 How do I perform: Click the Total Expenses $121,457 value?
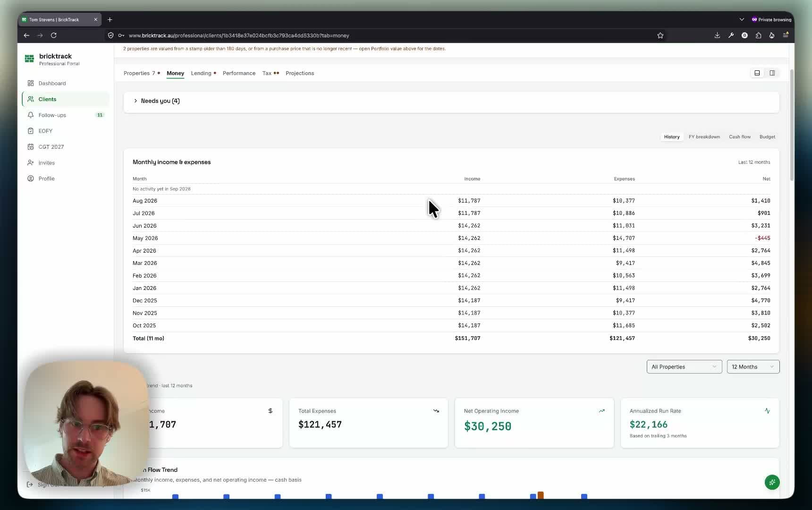[x=320, y=425]
